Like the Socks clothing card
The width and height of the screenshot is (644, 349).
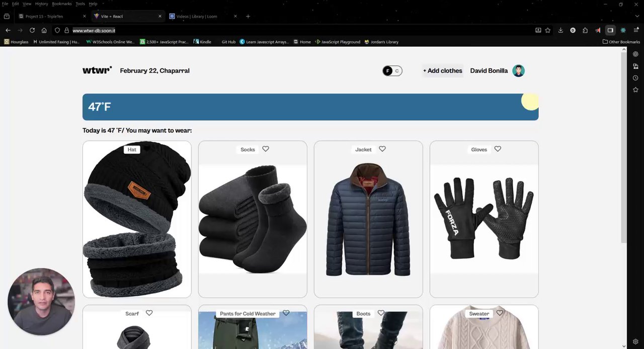pos(266,149)
